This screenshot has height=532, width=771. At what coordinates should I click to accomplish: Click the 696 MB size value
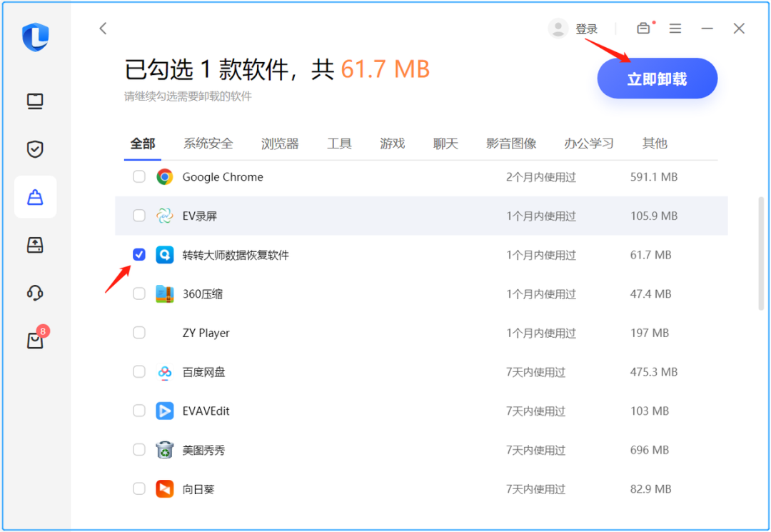(650, 450)
